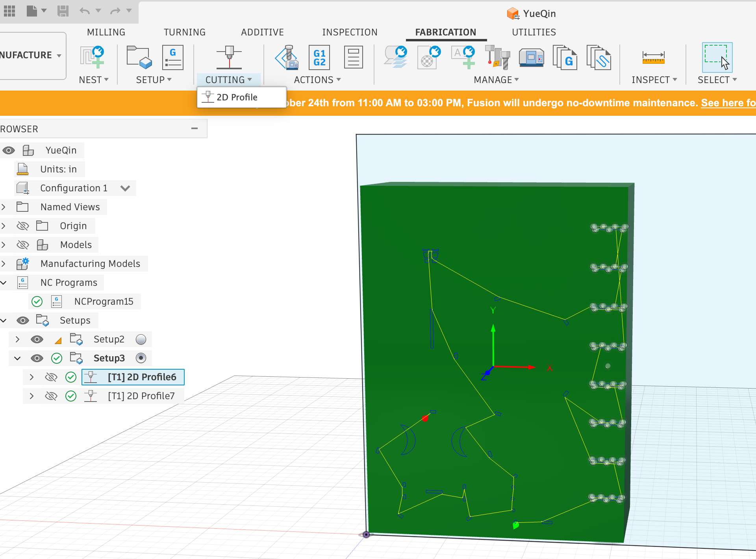
Task: Switch to the INSPECTION tab
Action: pos(350,32)
